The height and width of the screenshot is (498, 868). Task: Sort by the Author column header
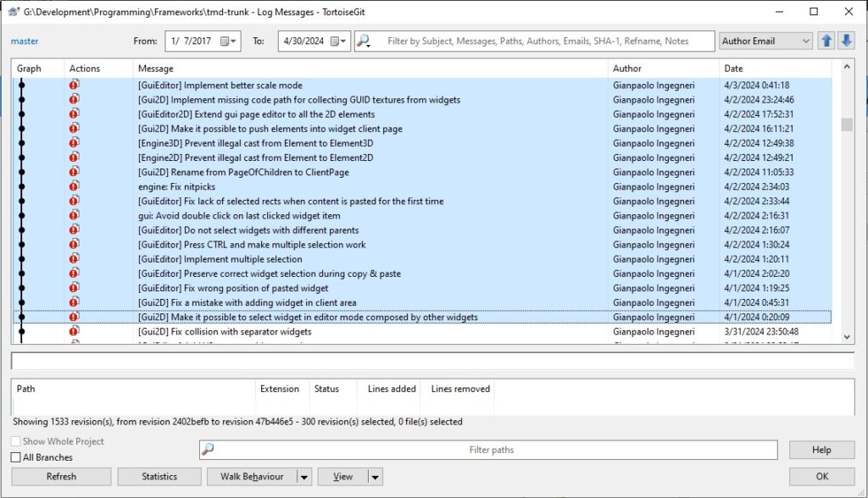point(663,69)
